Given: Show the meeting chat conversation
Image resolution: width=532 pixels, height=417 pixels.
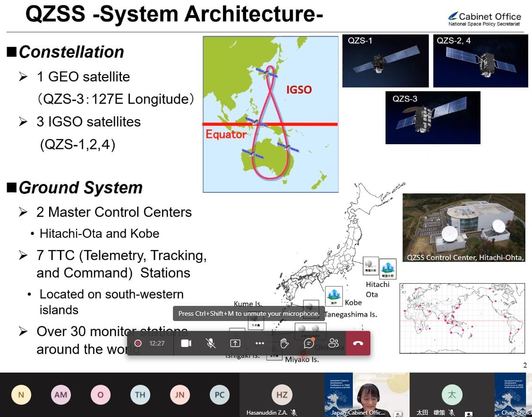Looking at the screenshot, I should (x=309, y=343).
